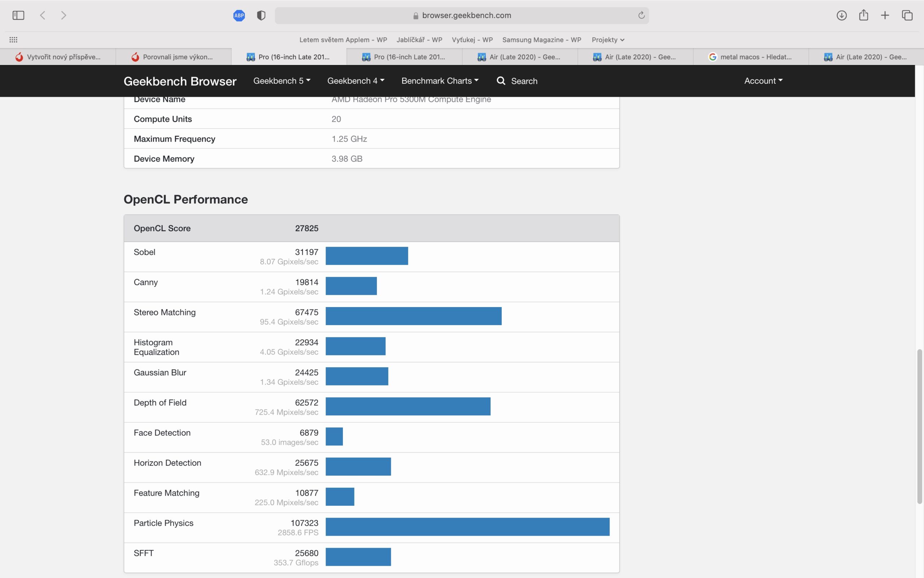
Task: Click the 2858.6 FPS value
Action: pos(298,532)
